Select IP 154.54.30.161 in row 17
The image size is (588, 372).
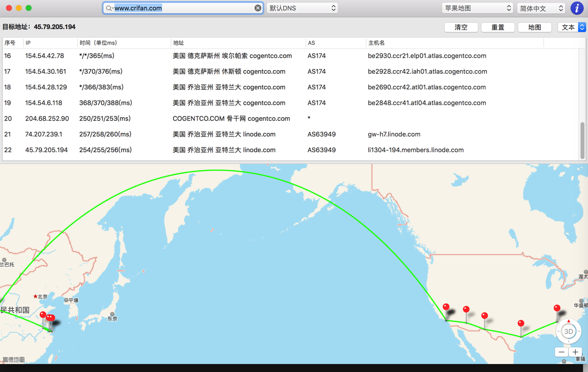coord(45,72)
